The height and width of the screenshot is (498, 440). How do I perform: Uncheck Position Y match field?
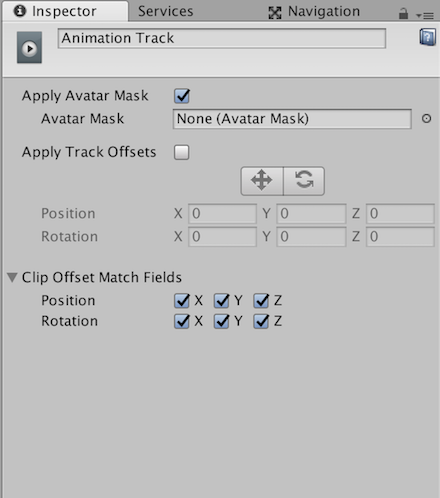[221, 301]
